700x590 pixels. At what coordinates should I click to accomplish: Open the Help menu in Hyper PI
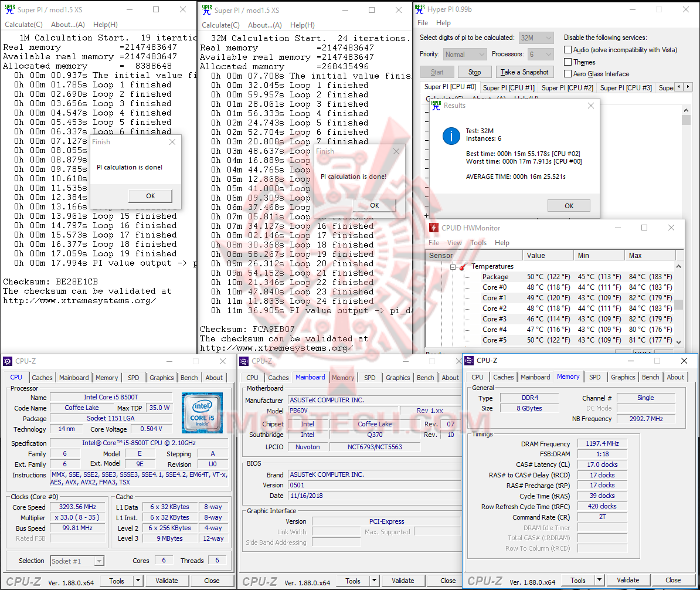pos(443,23)
